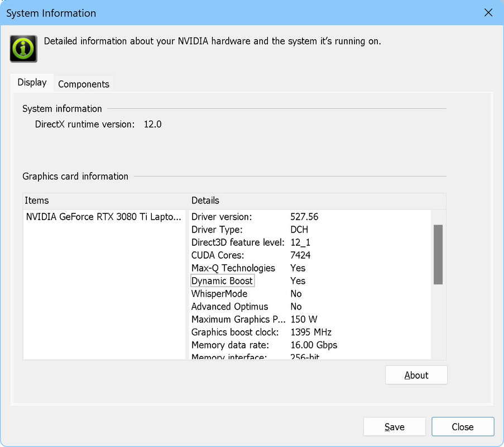This screenshot has height=447, width=504.
Task: Select the Driver version row label
Action: tap(222, 217)
